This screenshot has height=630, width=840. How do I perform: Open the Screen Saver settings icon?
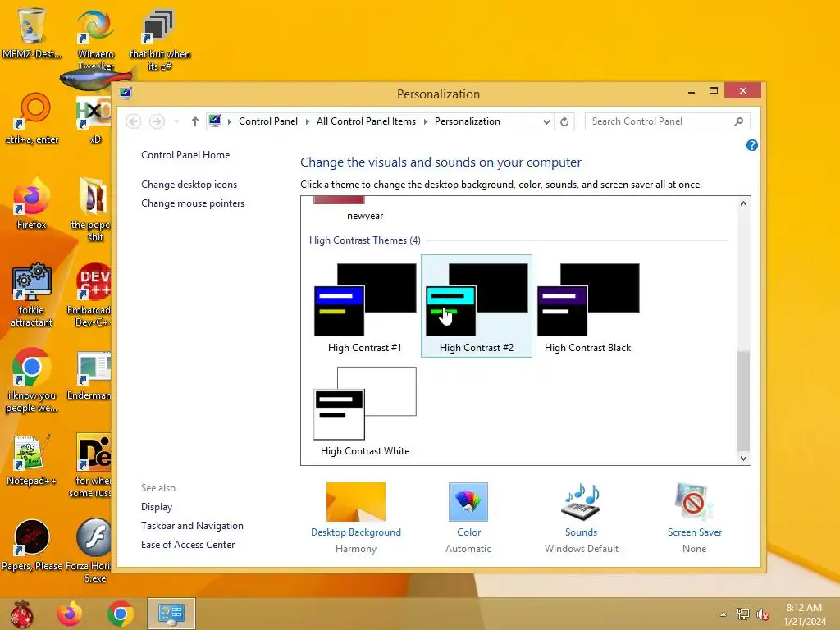694,502
